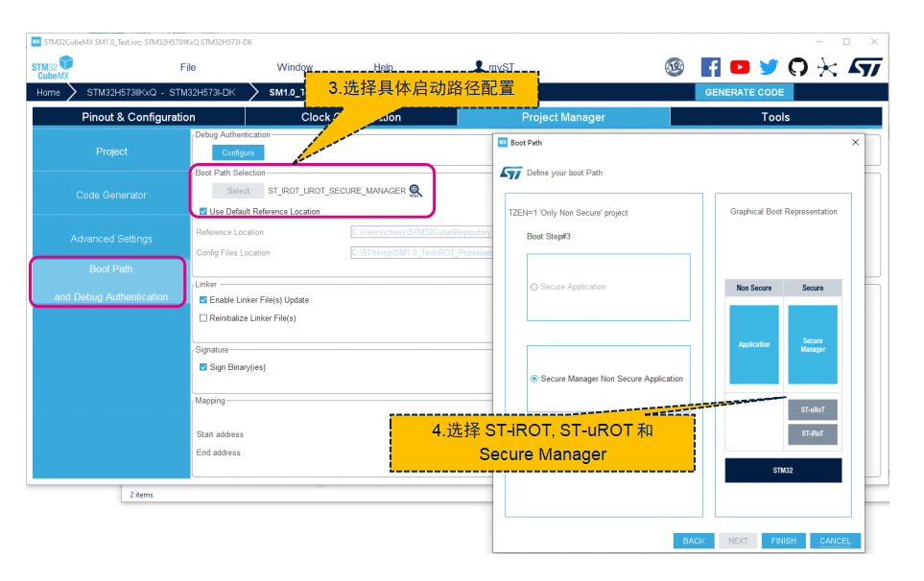Switch to Clock Configuration tab

351,117
